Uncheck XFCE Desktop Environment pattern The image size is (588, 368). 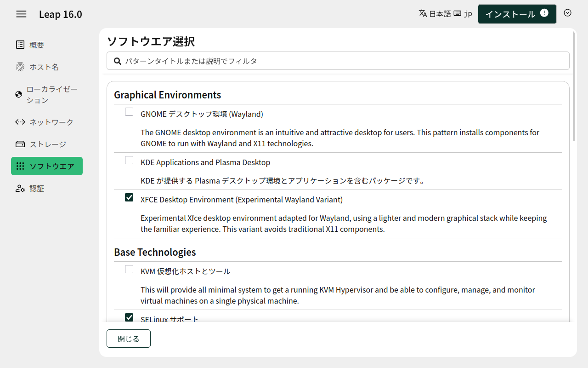pyautogui.click(x=129, y=197)
